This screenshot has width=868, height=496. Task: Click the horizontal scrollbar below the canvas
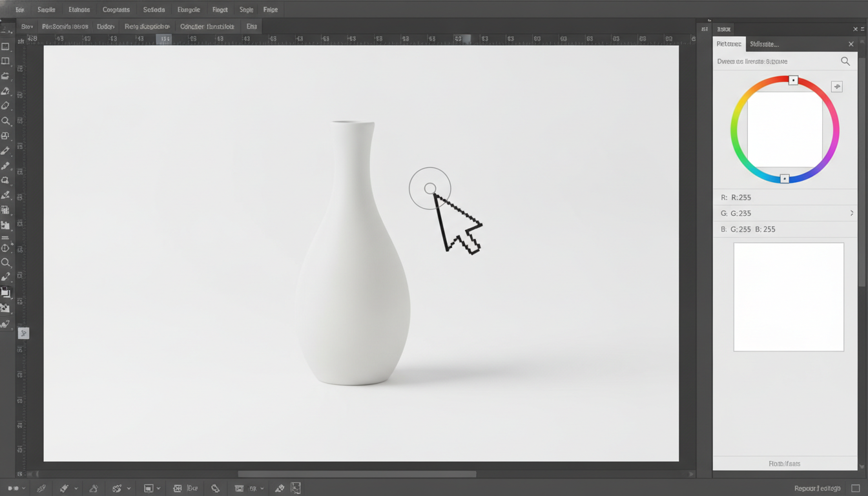tap(357, 474)
